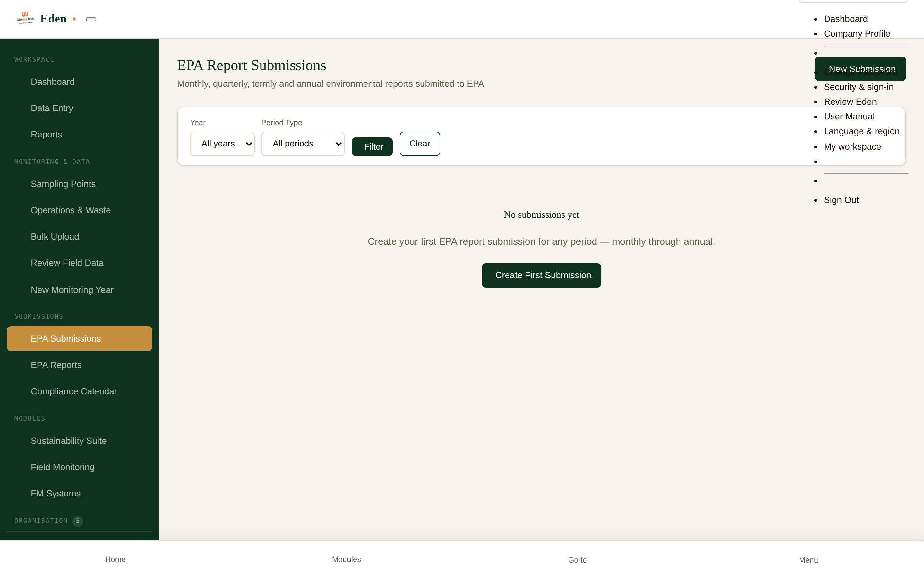Open the Period Type dropdown showing All periods

tap(303, 144)
